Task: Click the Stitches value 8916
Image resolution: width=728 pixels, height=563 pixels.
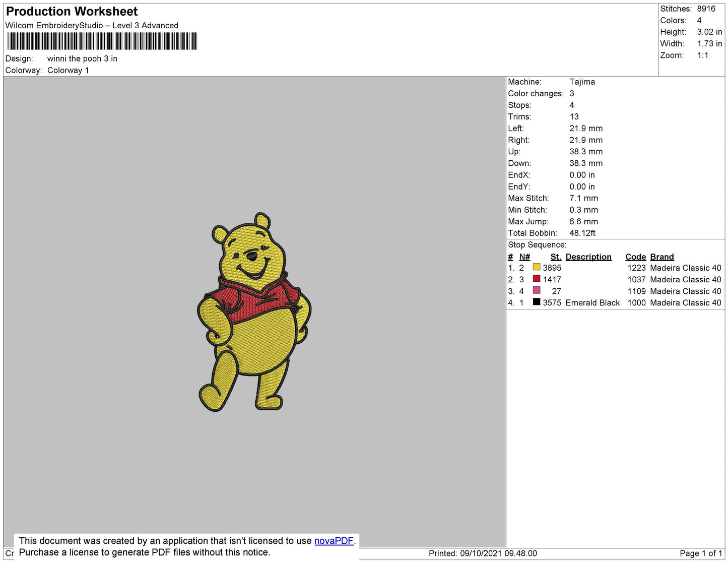Action: [706, 9]
